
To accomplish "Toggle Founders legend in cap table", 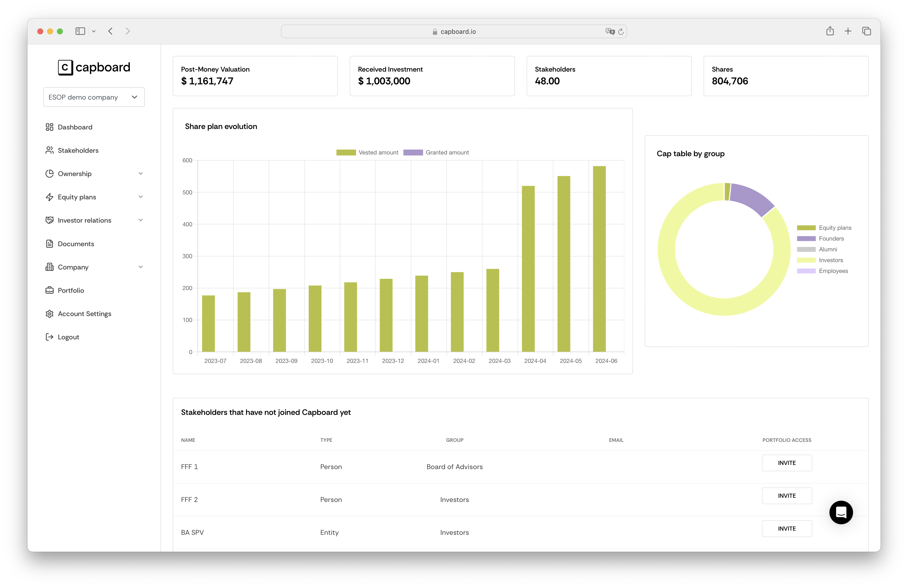I will (820, 238).
